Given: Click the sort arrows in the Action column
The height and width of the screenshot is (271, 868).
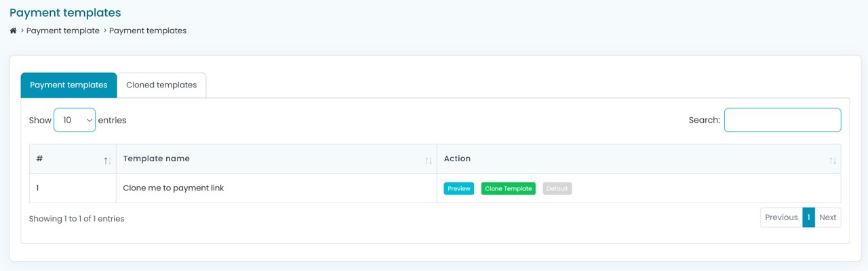Looking at the screenshot, I should point(832,161).
